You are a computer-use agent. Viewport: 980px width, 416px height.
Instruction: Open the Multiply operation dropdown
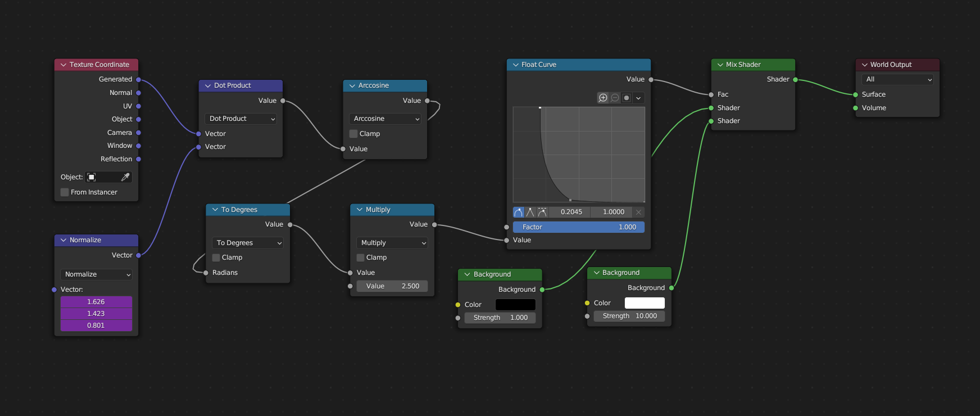pyautogui.click(x=392, y=243)
